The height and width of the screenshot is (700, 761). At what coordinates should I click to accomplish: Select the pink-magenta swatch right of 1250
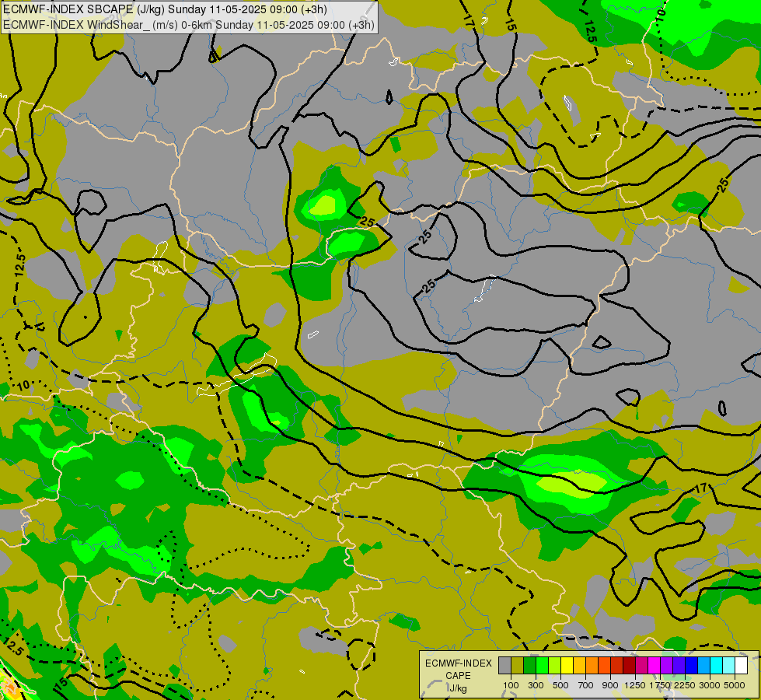[x=641, y=666]
